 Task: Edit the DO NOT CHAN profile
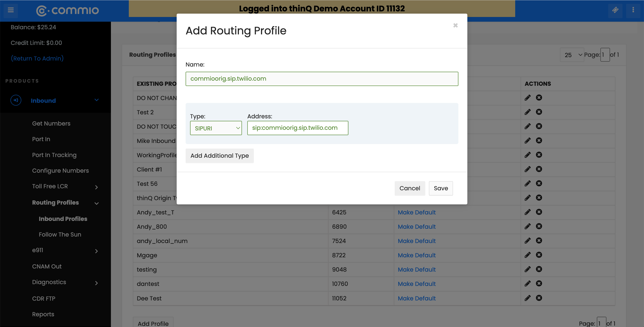click(x=527, y=98)
